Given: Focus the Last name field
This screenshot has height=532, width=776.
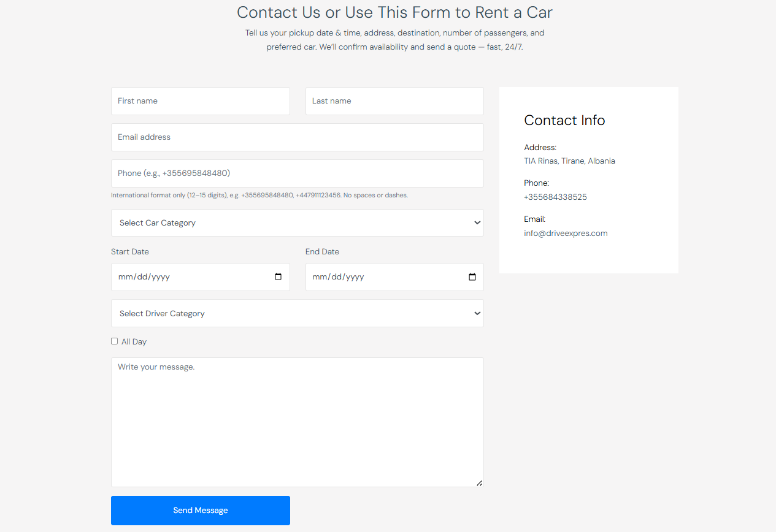Looking at the screenshot, I should (x=394, y=101).
